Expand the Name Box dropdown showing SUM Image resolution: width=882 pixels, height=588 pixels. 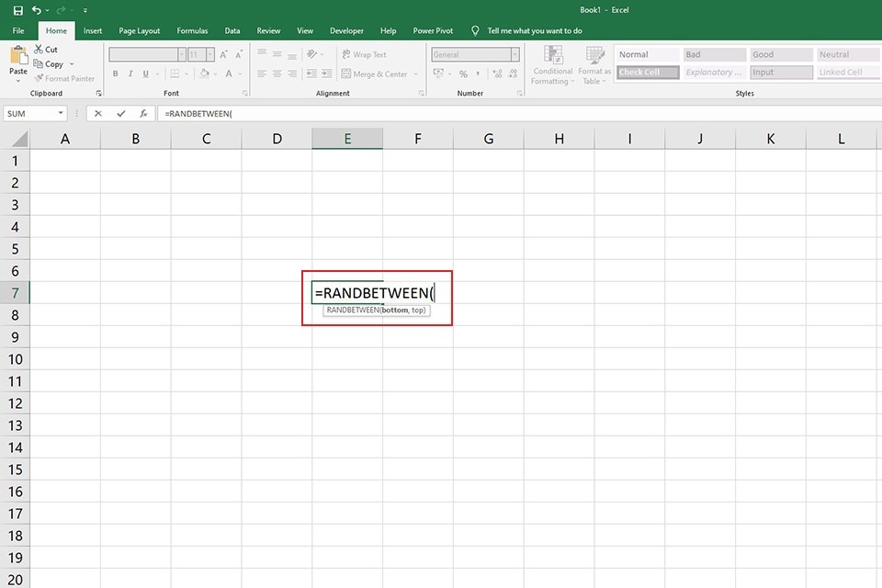tap(61, 114)
